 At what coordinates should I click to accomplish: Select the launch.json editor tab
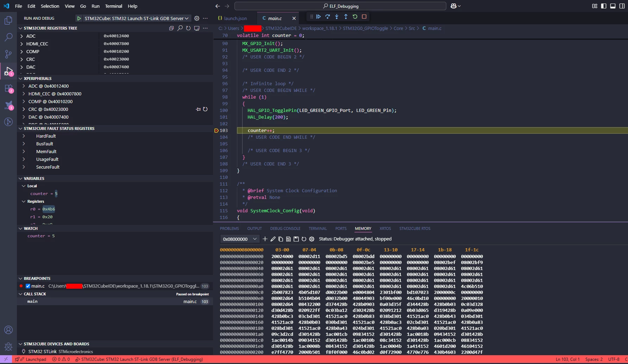[232, 18]
